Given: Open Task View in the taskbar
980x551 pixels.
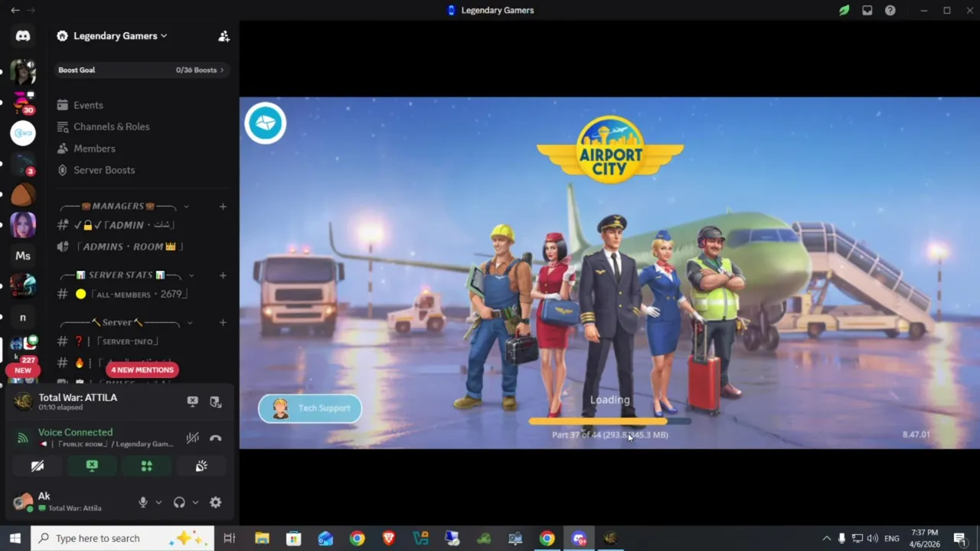Looking at the screenshot, I should [x=229, y=538].
